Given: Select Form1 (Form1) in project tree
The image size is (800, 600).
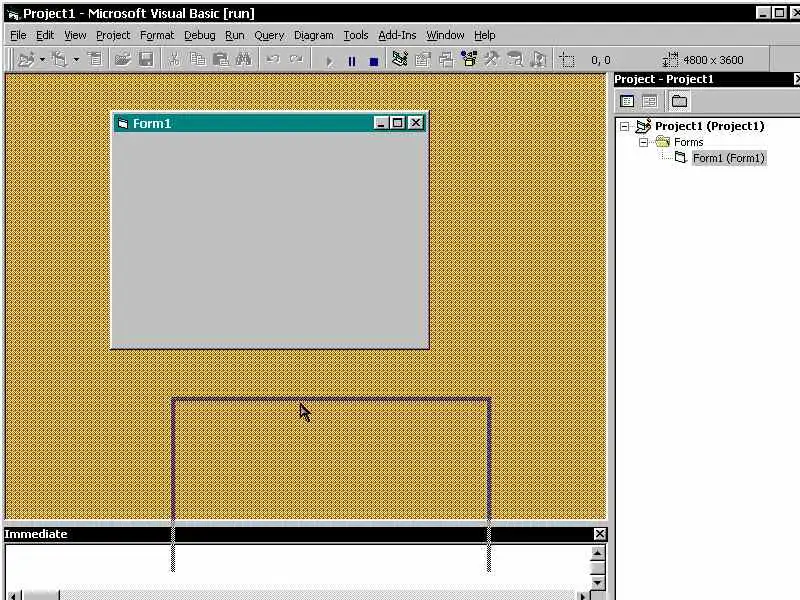Looking at the screenshot, I should pos(729,158).
